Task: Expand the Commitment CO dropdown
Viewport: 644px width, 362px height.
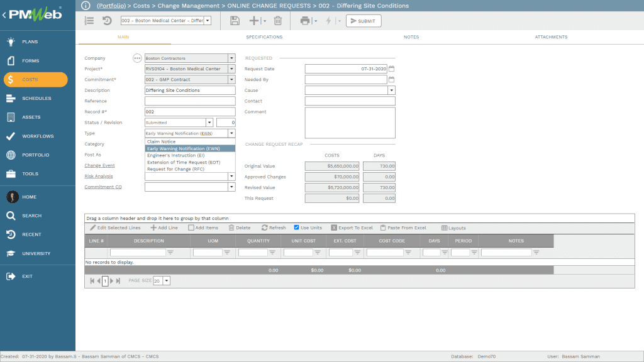Action: pyautogui.click(x=231, y=187)
